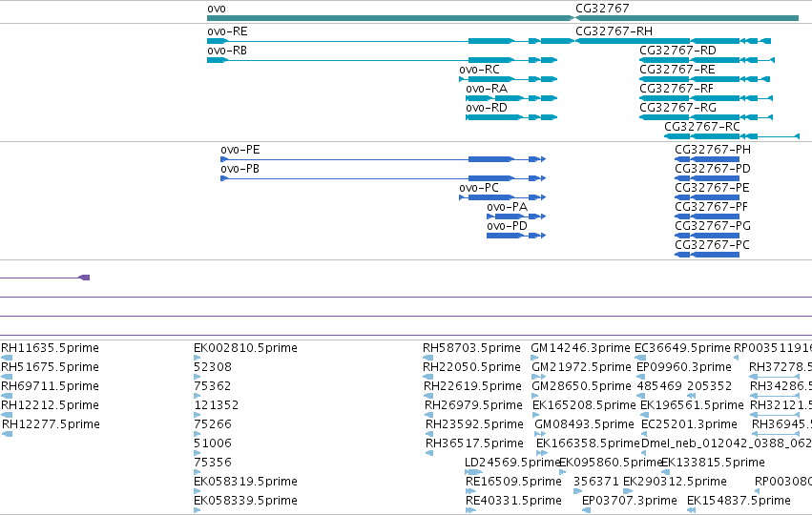
Task: Click the ovo-RB transcript label
Action: click(x=227, y=51)
